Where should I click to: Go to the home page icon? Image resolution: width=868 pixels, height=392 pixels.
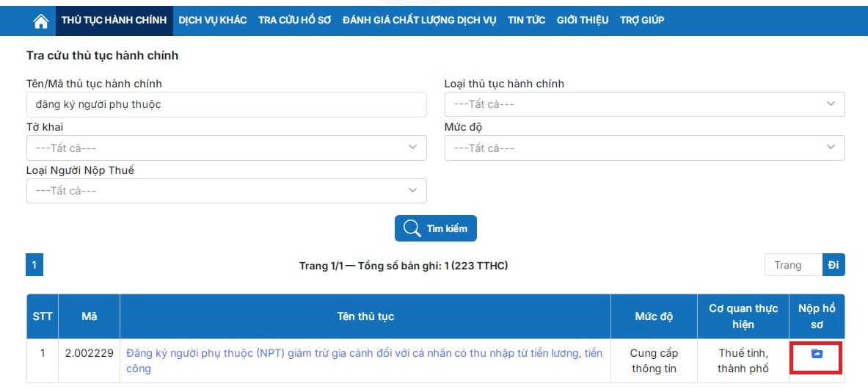[x=41, y=21]
